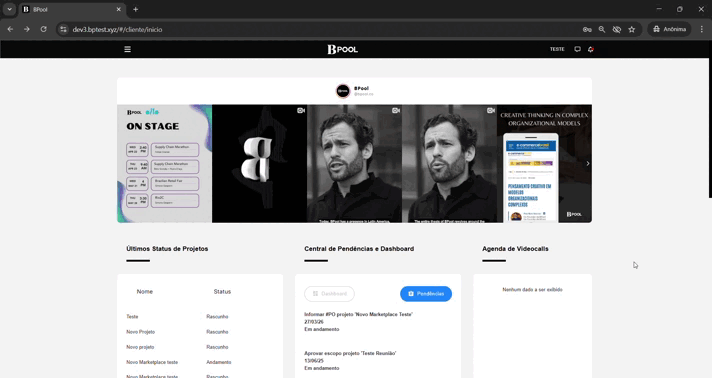
Task: Click Central de Pendências e Dashboard heading
Action: pyautogui.click(x=359, y=249)
